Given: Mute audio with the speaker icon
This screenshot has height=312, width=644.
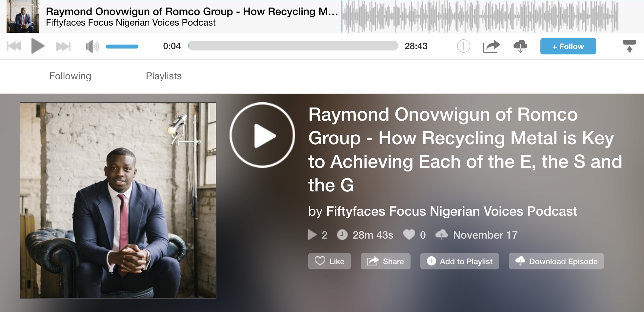Looking at the screenshot, I should pos(92,47).
